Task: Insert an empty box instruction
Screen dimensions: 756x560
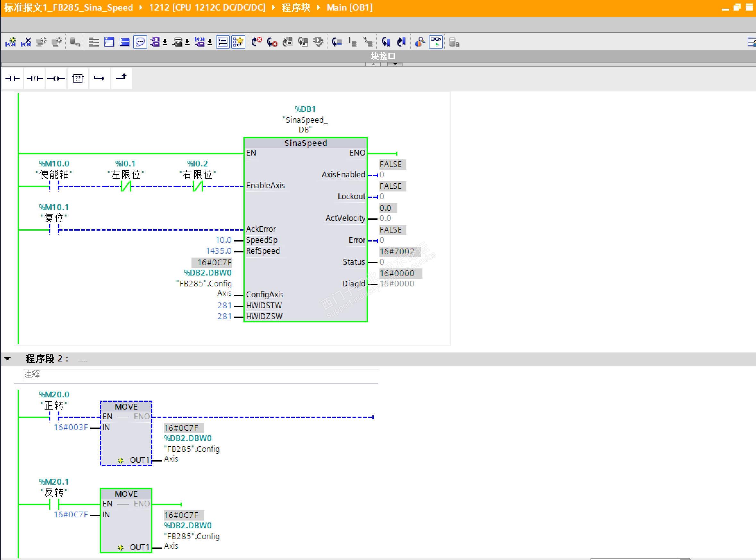Action: pos(78,79)
